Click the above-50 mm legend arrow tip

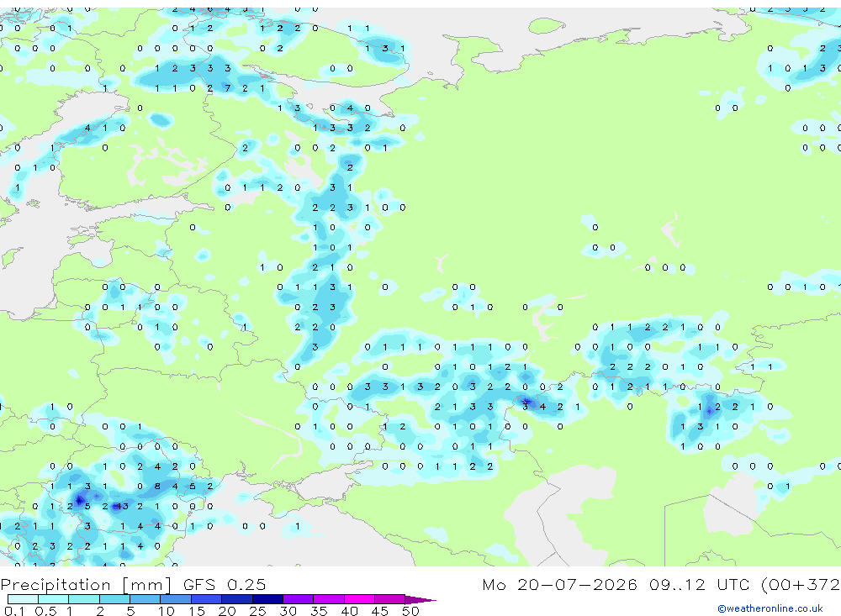420,599
